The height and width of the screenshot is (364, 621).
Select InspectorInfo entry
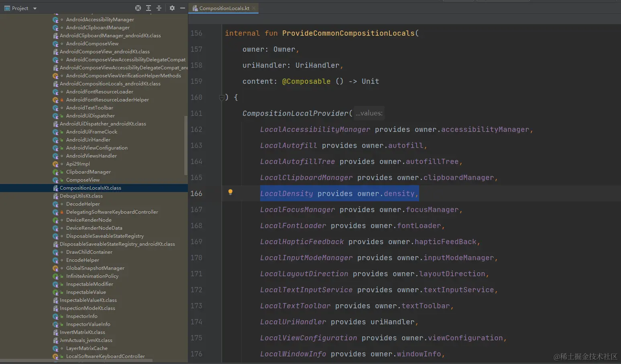[x=81, y=316]
